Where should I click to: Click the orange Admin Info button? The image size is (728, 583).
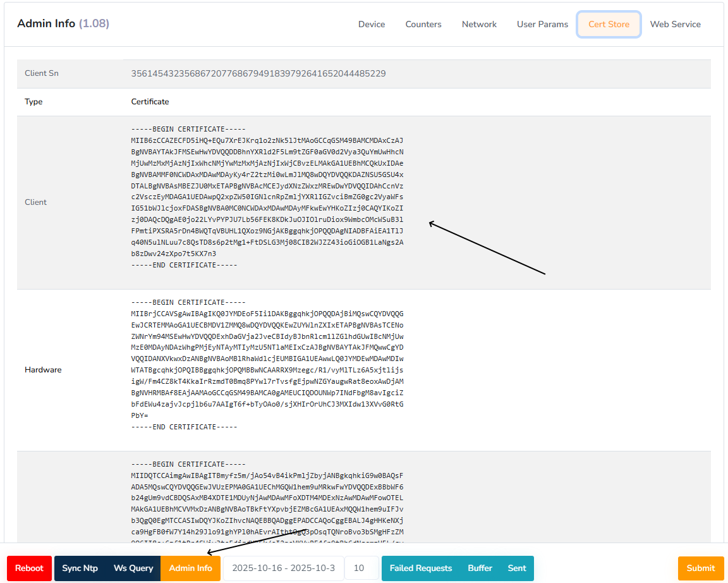tap(190, 568)
